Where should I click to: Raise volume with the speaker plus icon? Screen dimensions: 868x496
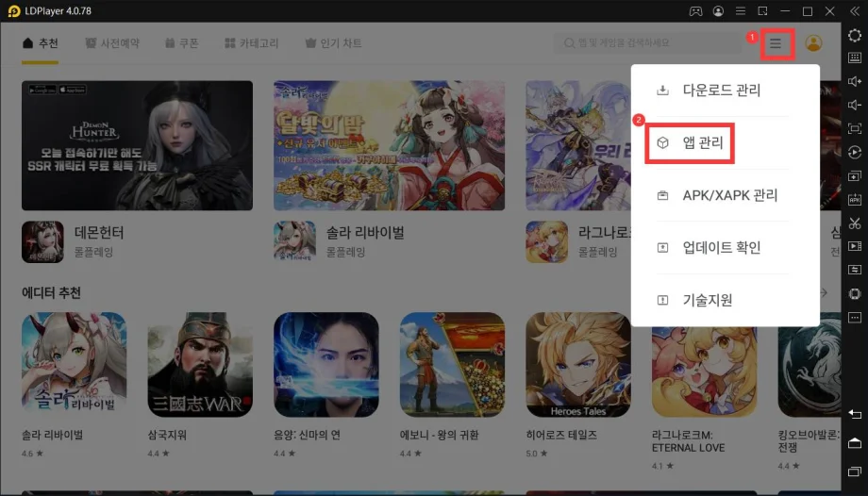(855, 81)
